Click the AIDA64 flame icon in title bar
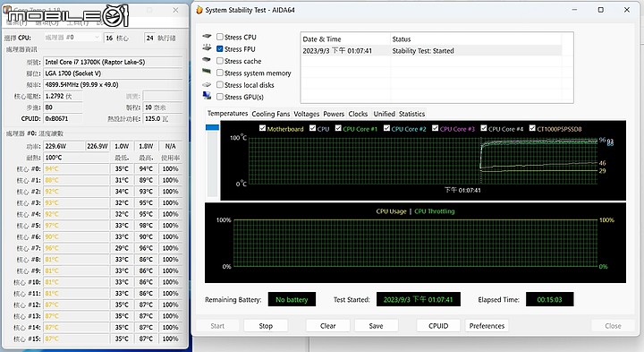 click(199, 10)
